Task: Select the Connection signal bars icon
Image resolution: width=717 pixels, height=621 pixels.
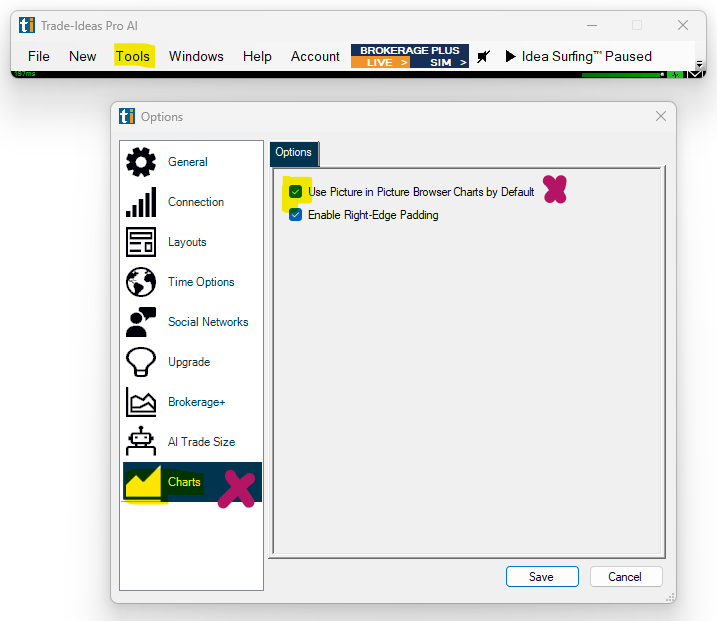Action: click(x=141, y=202)
